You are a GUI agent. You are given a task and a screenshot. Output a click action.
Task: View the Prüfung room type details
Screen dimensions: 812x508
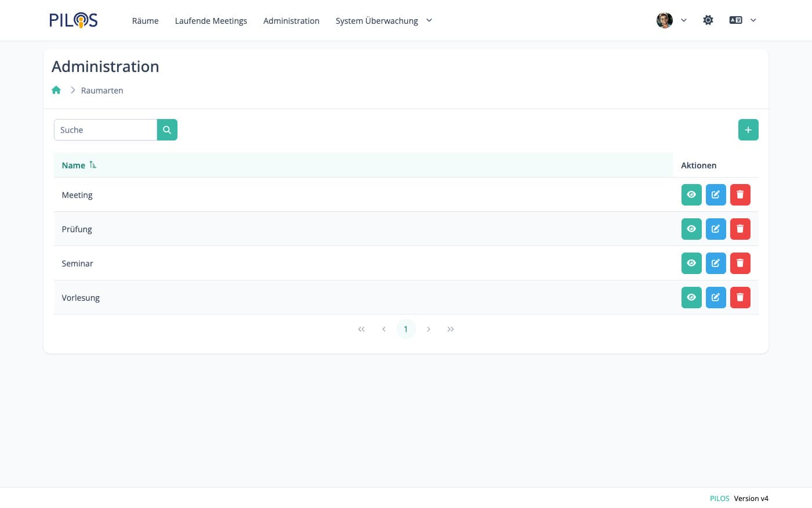691,229
